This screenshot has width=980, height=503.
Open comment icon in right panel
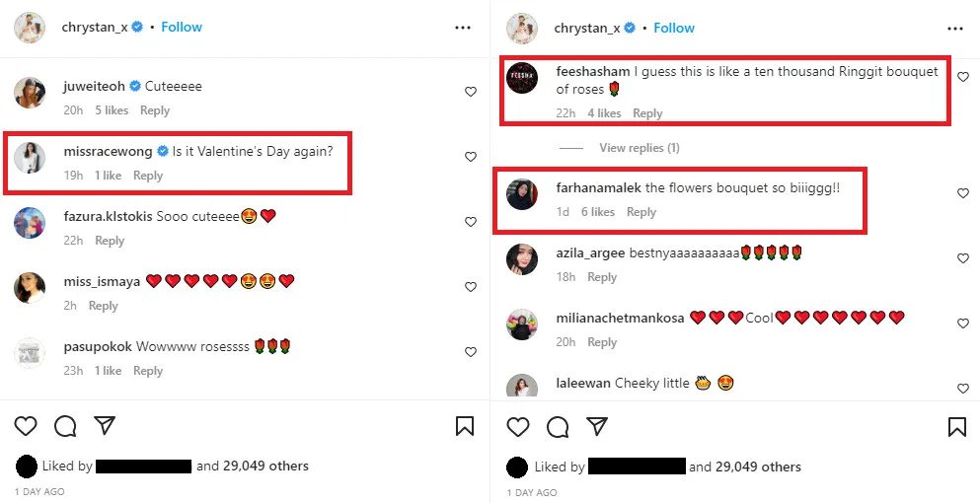coord(558,427)
